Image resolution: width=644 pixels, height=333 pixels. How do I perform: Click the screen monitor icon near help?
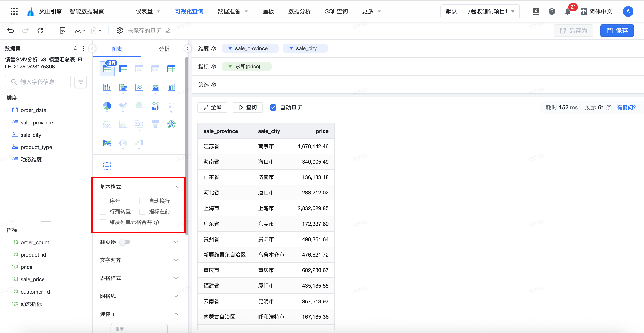pos(536,11)
